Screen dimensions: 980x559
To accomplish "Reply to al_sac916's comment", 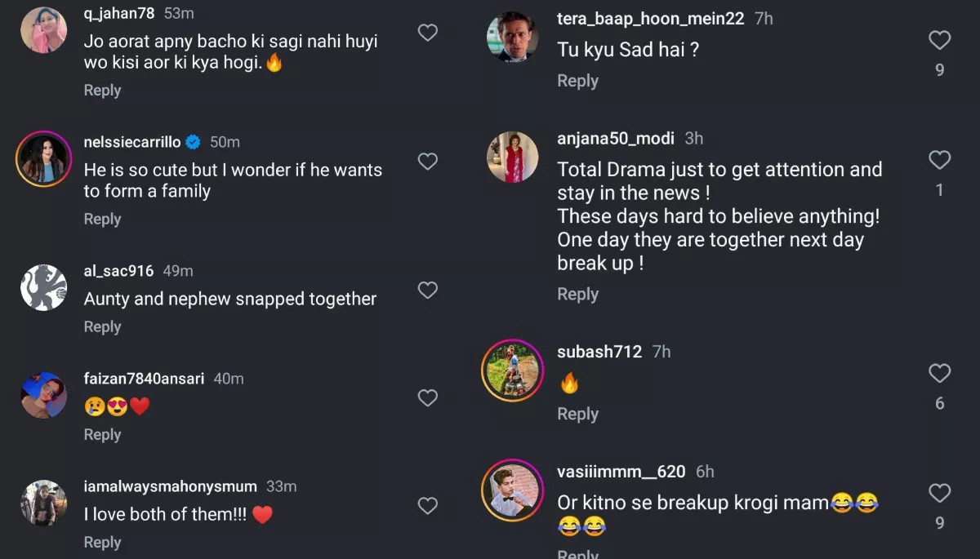I will point(102,327).
